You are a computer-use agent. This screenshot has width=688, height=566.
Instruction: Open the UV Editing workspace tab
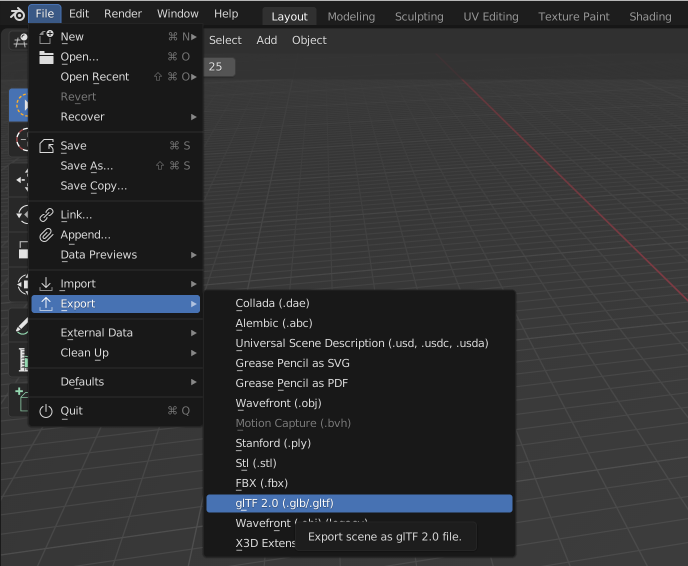490,16
